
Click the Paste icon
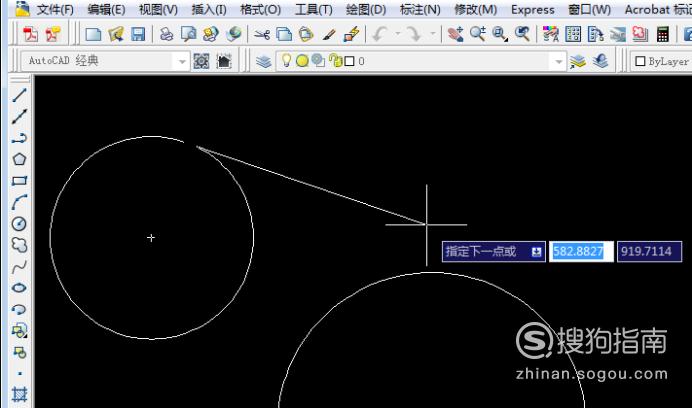(306, 34)
